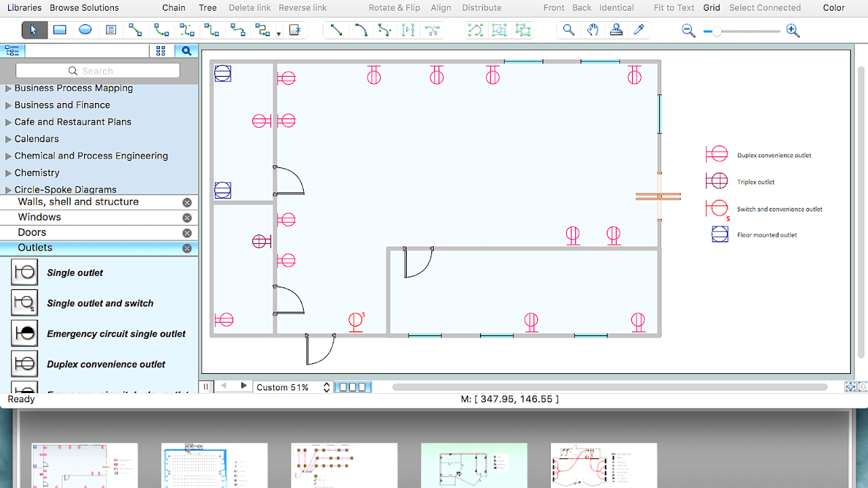Image resolution: width=868 pixels, height=488 pixels.
Task: Click the scissors cut-line tool
Action: click(432, 30)
